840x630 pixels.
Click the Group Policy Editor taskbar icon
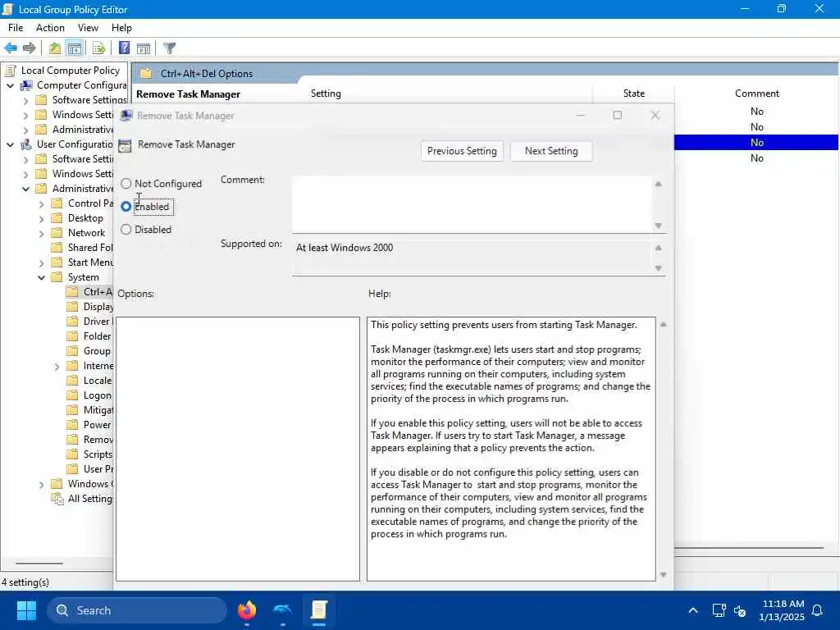pyautogui.click(x=319, y=610)
